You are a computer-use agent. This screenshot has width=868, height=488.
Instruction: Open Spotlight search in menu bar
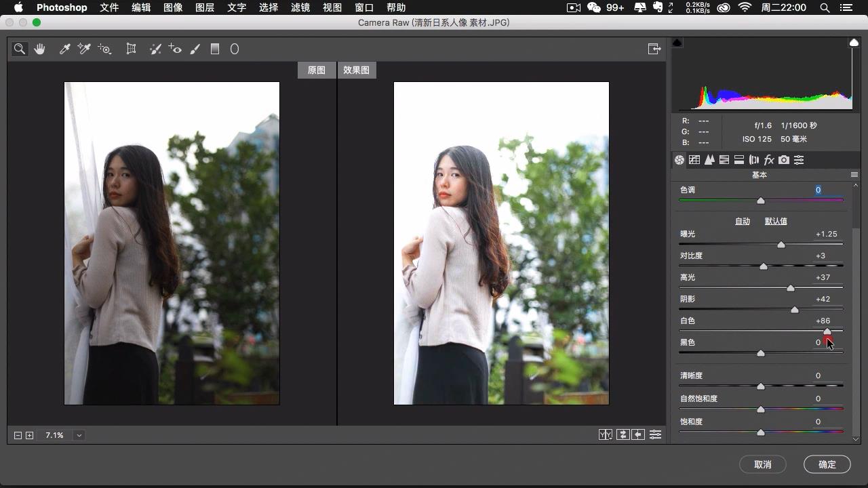click(825, 7)
